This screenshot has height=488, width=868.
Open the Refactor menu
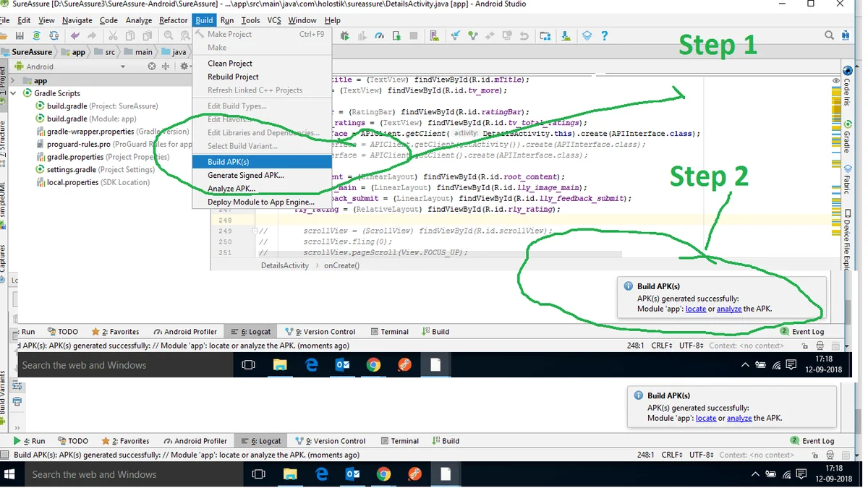(x=174, y=20)
